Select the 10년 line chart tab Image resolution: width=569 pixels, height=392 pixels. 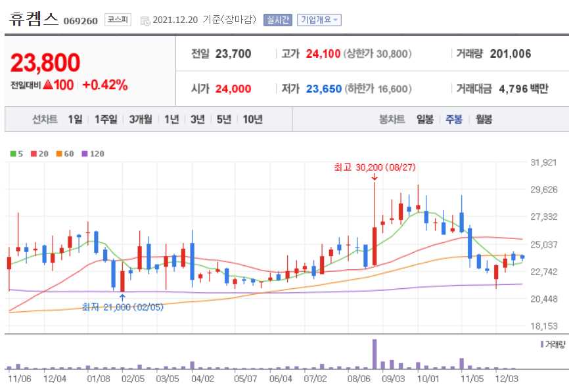click(252, 119)
